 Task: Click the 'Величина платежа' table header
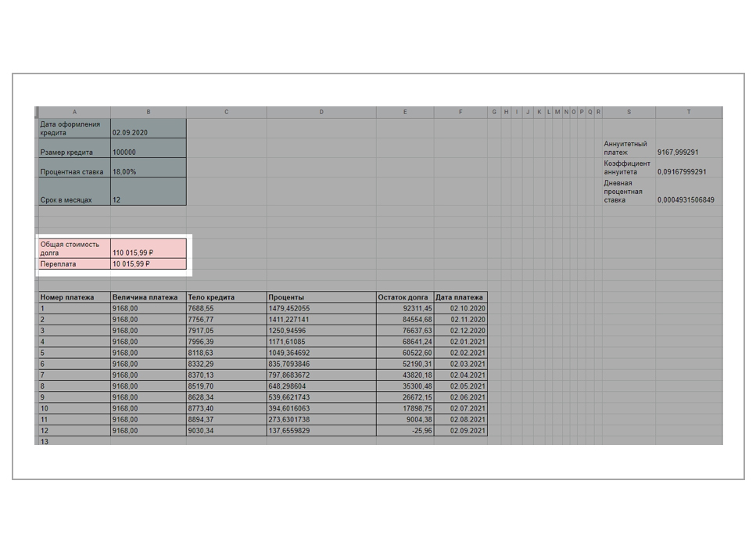(x=149, y=297)
